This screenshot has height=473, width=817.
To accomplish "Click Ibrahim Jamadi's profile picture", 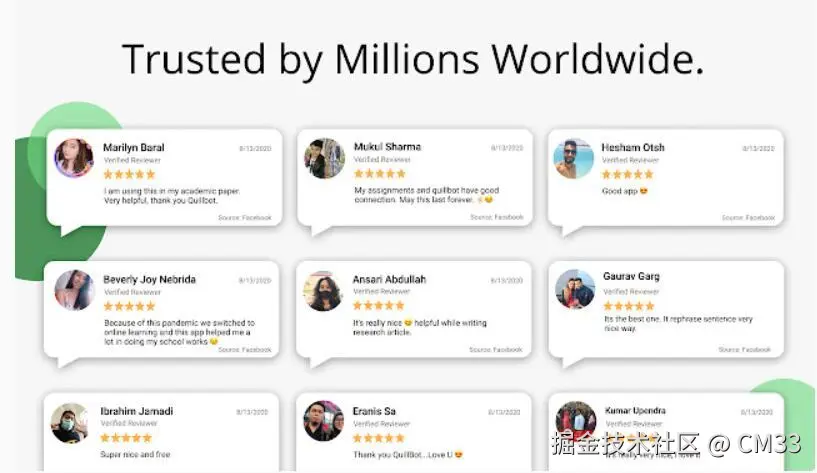I will (x=71, y=422).
